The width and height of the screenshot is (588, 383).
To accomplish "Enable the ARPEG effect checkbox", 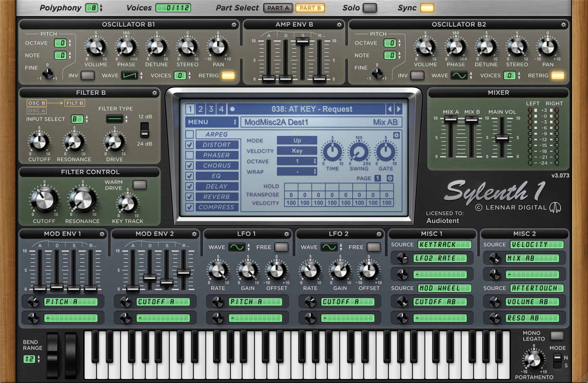I will pyautogui.click(x=189, y=134).
